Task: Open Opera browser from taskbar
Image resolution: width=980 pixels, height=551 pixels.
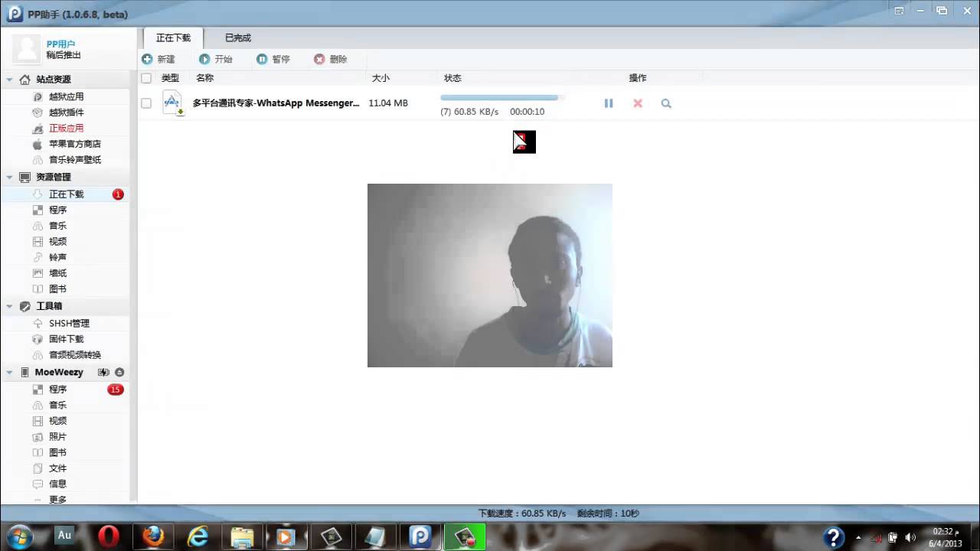Action: (109, 536)
